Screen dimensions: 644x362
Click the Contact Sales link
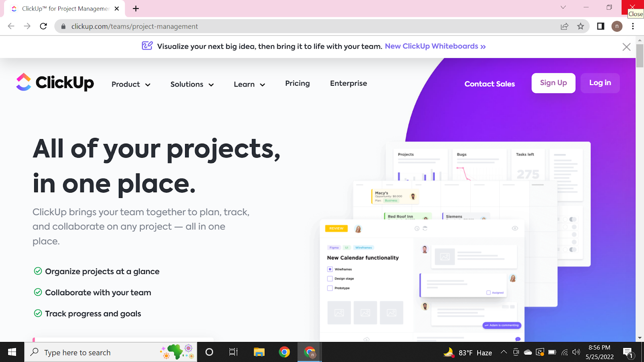(x=489, y=84)
